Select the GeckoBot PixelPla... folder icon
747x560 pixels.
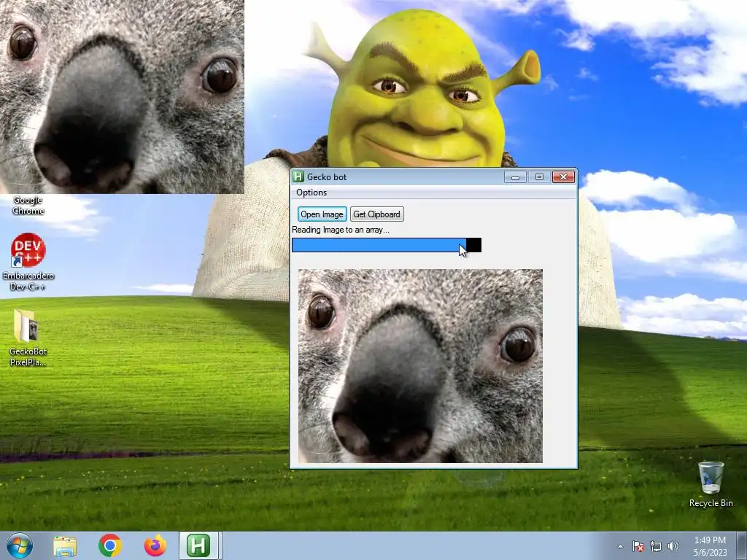pyautogui.click(x=28, y=338)
